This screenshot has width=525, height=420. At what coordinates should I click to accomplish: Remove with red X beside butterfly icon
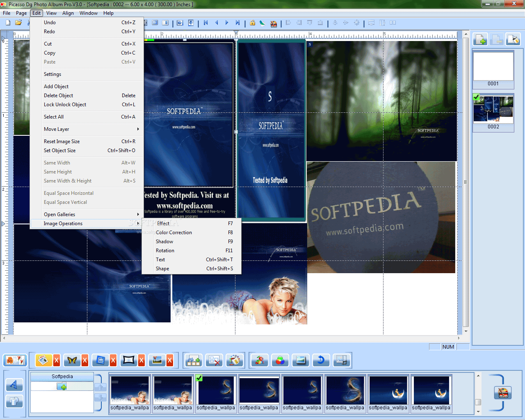85,360
